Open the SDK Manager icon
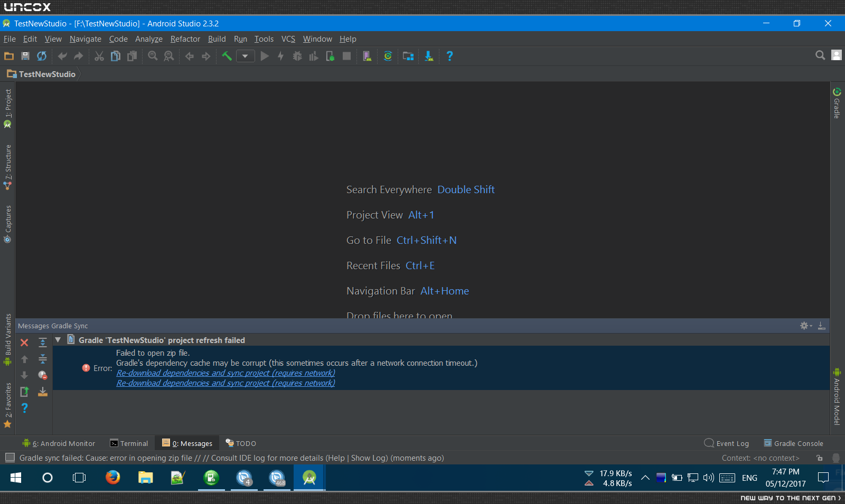 [429, 56]
